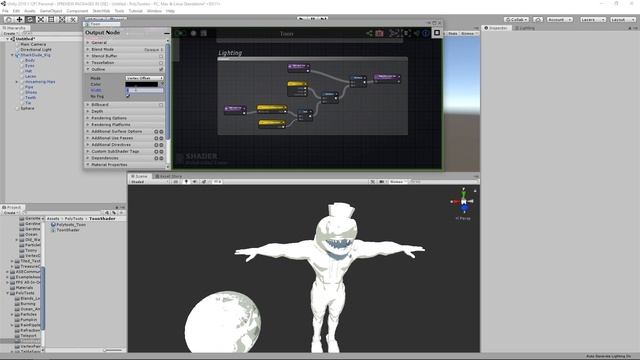Viewport: 640px width, 360px height.
Task: Toggle the 2D scene view button
Action: point(176,182)
